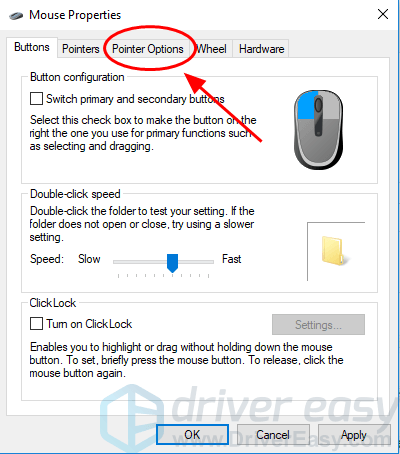
Task: Enable Switch primary and secondary buttons checkbox
Action: pyautogui.click(x=36, y=99)
